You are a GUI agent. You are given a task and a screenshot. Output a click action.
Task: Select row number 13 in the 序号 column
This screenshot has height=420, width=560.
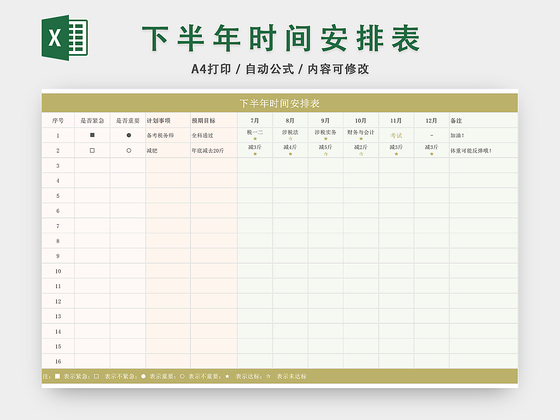point(58,316)
